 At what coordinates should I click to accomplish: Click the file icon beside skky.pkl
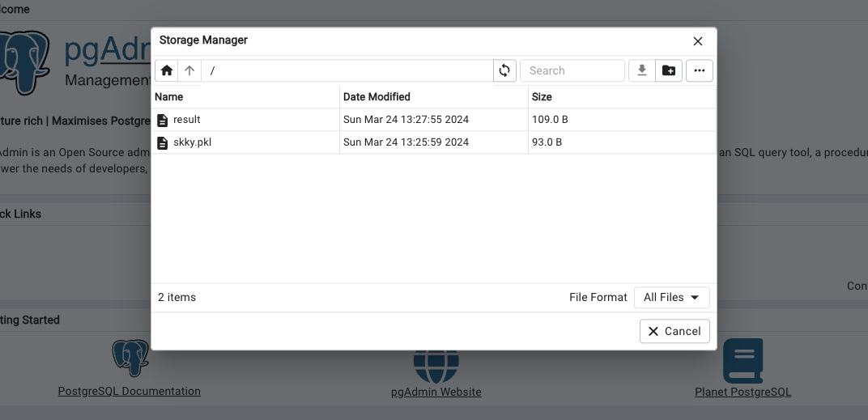[163, 142]
